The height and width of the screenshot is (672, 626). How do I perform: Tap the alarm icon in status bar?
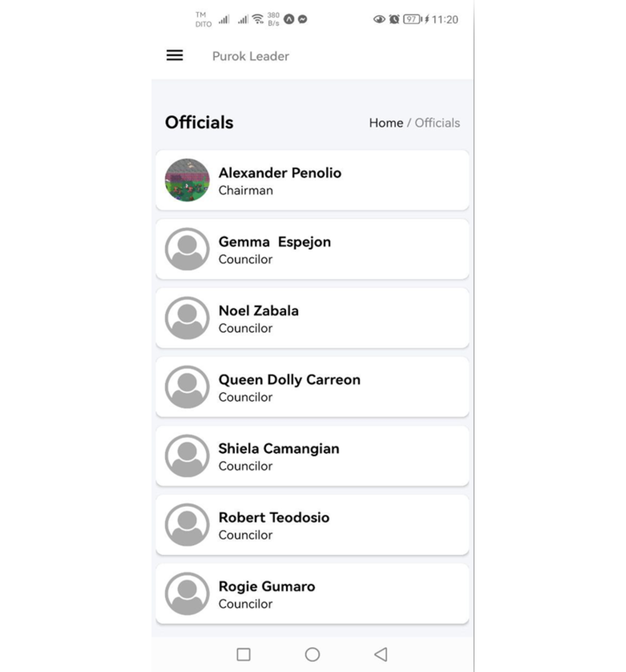[394, 19]
